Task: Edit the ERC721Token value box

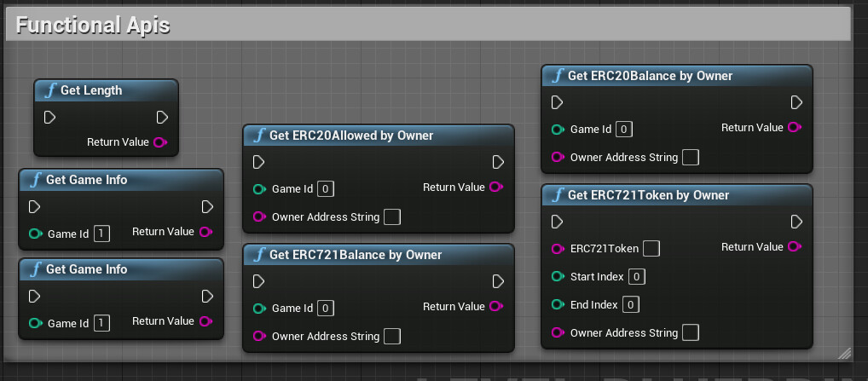Action: [x=651, y=249]
